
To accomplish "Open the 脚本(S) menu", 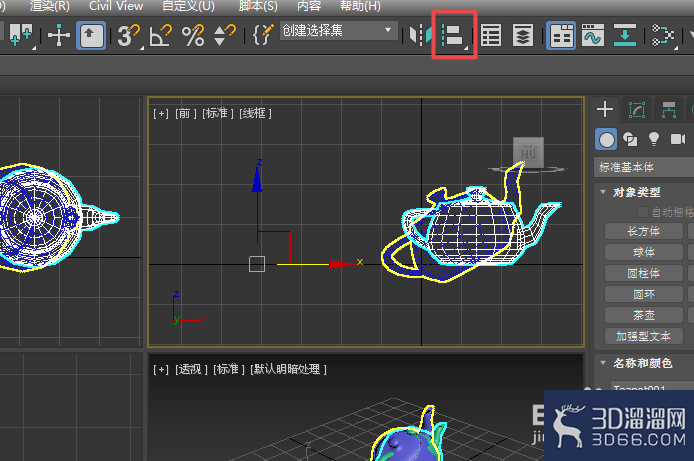I will pos(258,6).
